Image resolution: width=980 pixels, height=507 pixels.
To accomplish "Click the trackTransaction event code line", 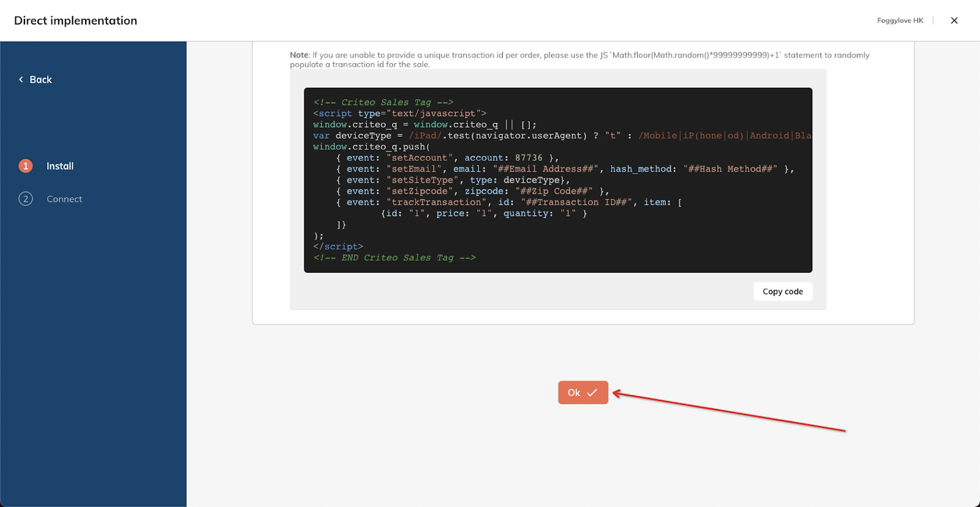I will tap(509, 202).
